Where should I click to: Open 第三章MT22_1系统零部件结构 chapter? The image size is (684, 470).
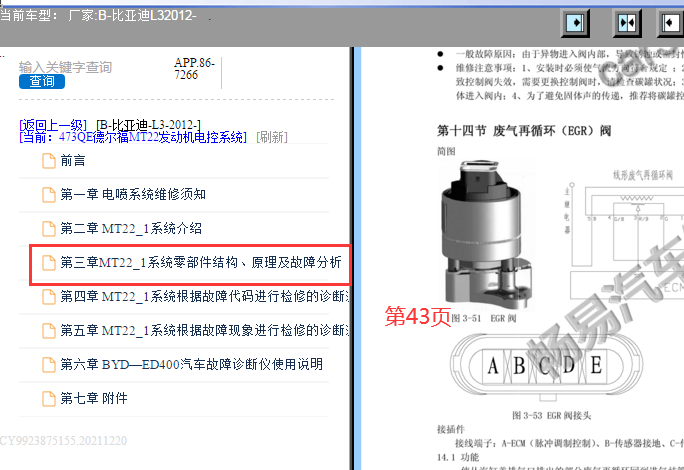pyautogui.click(x=201, y=263)
